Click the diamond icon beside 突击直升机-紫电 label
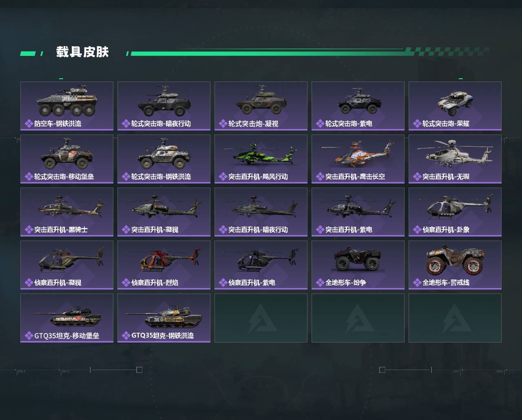522x420 pixels. coord(320,230)
